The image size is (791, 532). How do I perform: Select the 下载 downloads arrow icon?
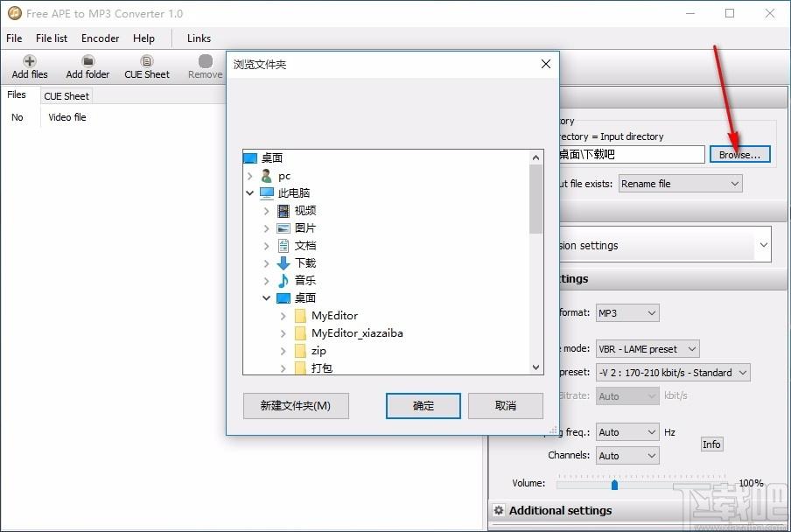coord(283,262)
